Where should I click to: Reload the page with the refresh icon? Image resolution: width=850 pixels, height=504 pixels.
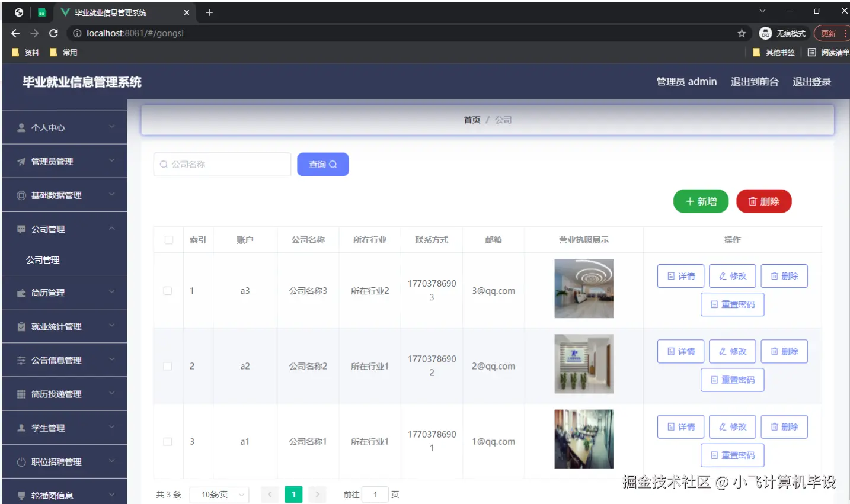click(x=53, y=33)
